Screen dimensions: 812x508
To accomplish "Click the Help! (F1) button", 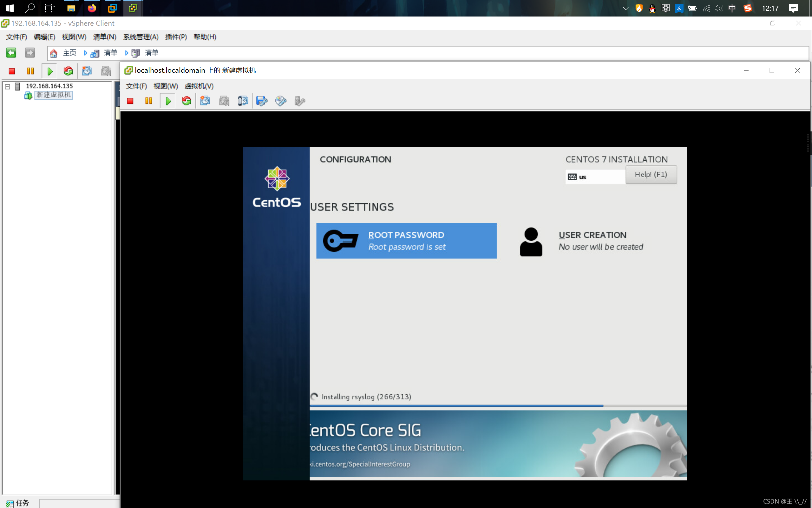I will [x=651, y=175].
